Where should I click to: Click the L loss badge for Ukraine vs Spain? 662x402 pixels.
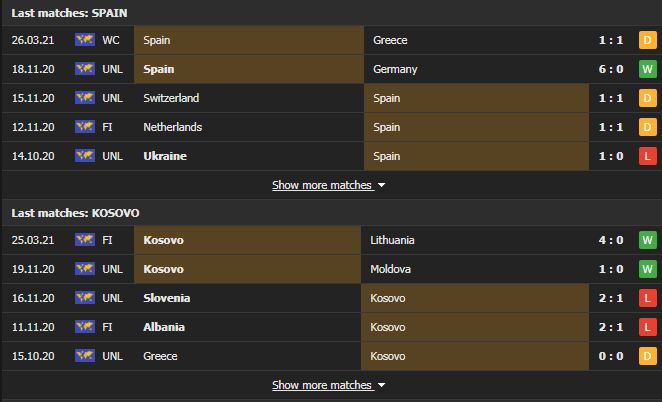(648, 156)
